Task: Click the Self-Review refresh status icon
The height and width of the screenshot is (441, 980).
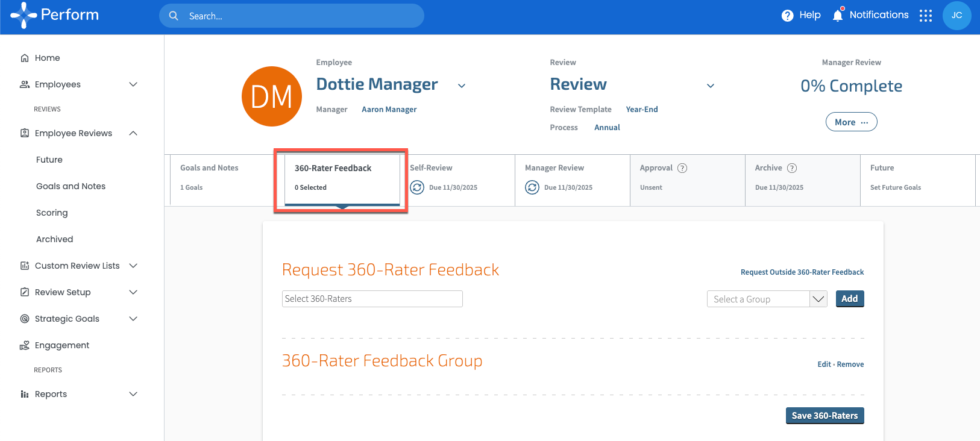Action: (417, 187)
